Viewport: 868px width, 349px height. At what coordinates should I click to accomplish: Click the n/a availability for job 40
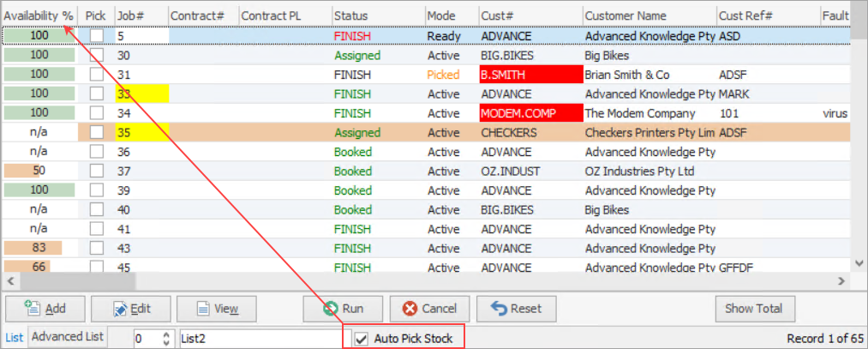39,210
